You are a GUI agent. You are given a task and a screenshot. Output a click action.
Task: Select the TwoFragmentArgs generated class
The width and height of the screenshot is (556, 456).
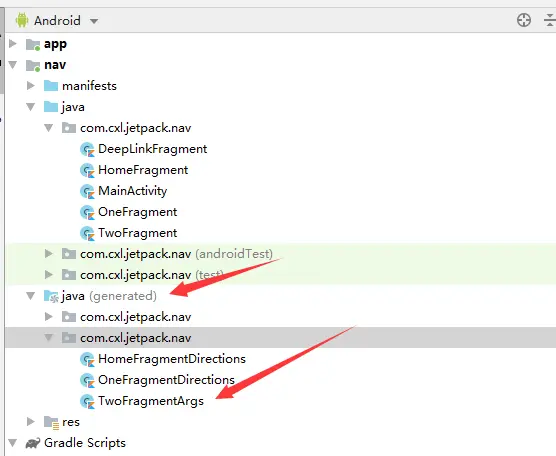pyautogui.click(x=151, y=401)
